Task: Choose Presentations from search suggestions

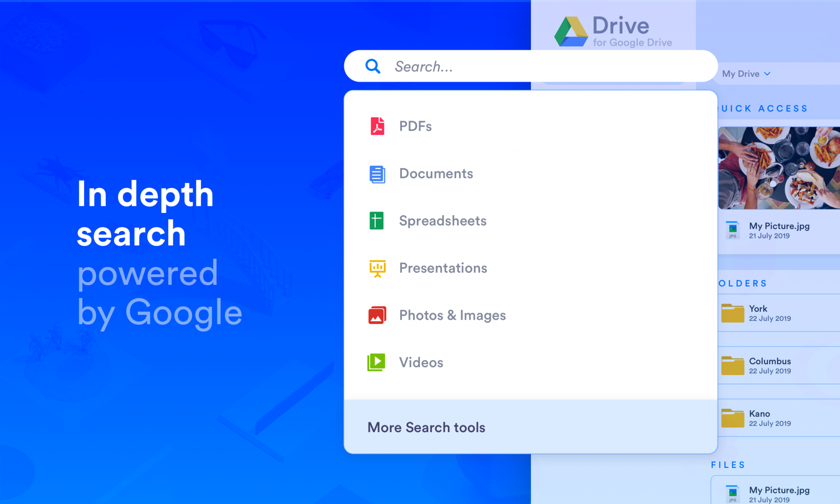Action: click(530, 268)
